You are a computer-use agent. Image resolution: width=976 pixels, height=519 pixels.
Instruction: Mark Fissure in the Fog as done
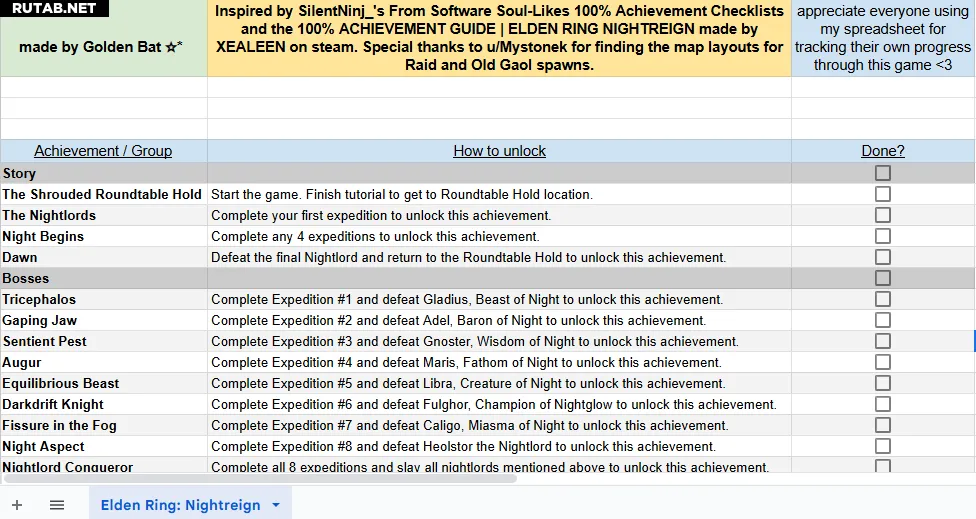click(883, 425)
